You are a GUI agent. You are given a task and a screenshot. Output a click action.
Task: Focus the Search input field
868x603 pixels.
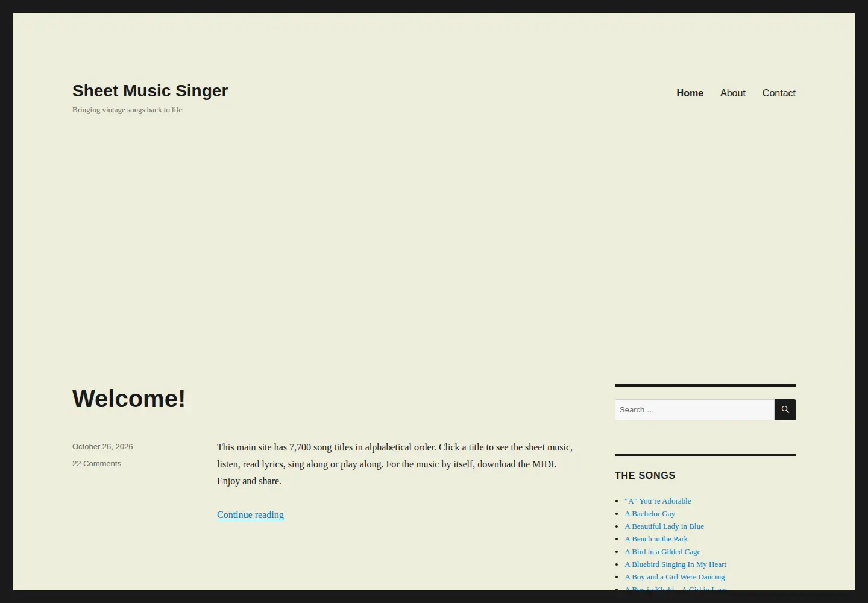pos(694,409)
